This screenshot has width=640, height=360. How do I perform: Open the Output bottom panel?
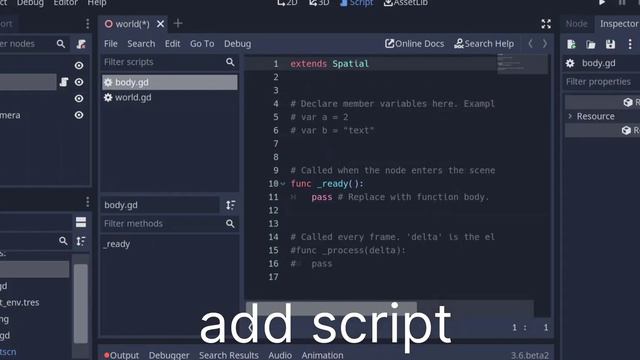[121, 355]
